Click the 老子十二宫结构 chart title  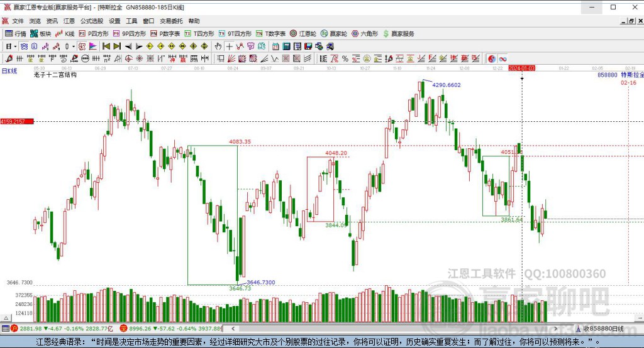(55, 75)
